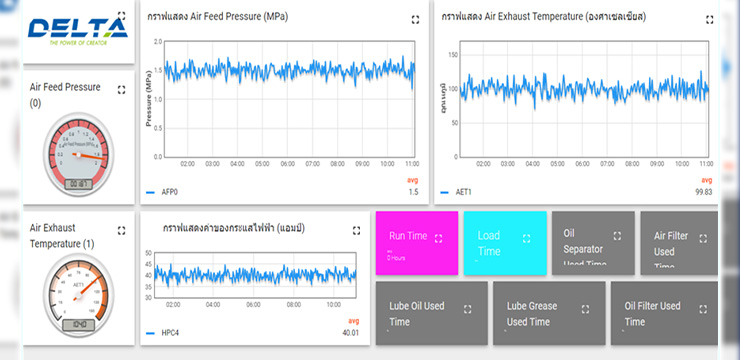Click the Air Feed Pressure gauge dial
This screenshot has height=360, width=740.
[x=78, y=154]
